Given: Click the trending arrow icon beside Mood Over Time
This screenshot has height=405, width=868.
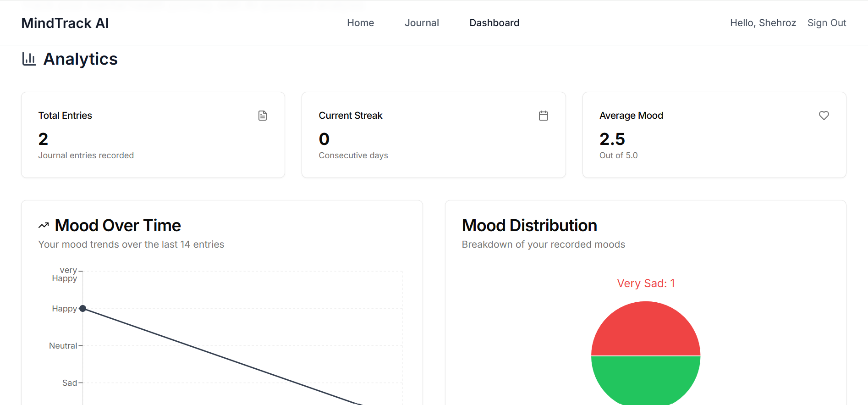Looking at the screenshot, I should pos(44,225).
